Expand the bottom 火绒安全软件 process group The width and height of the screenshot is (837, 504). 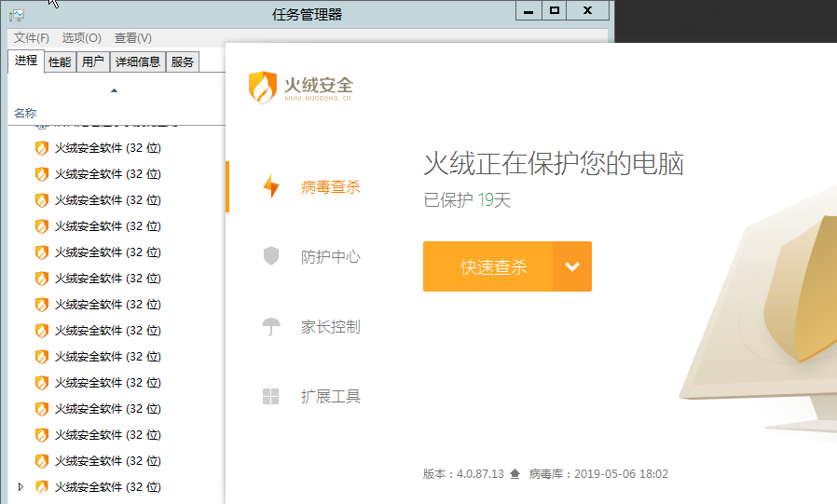point(21,486)
